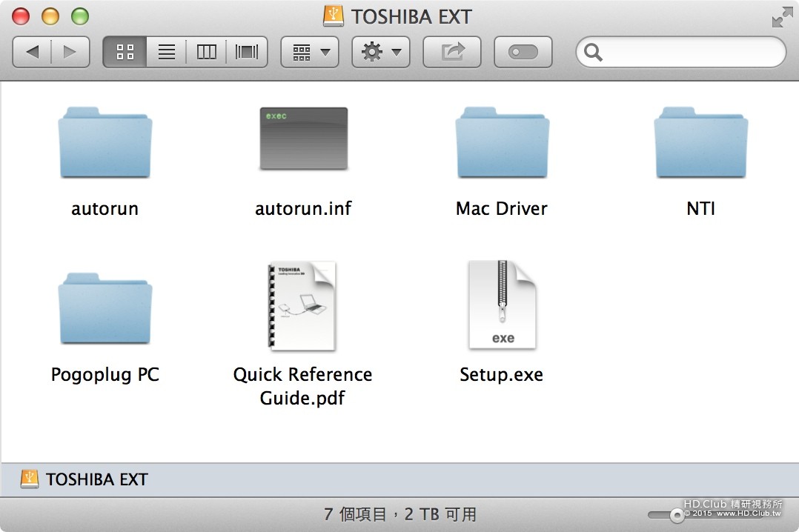This screenshot has width=799, height=532.
Task: Go back with the left arrow button
Action: point(32,52)
